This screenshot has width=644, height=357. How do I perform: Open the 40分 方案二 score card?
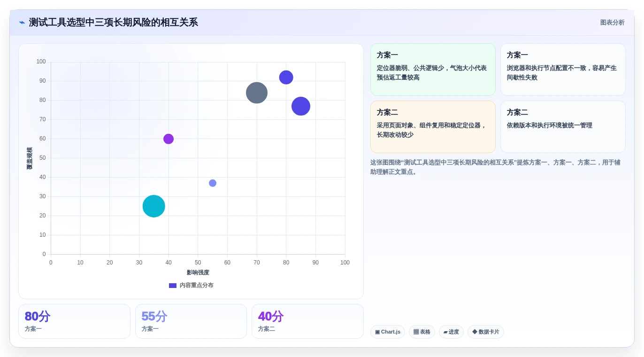click(307, 321)
